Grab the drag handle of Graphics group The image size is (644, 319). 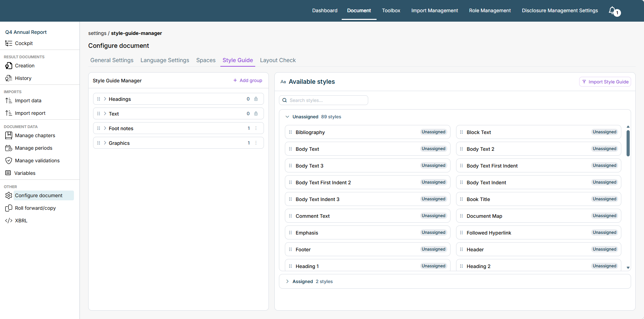pyautogui.click(x=99, y=143)
